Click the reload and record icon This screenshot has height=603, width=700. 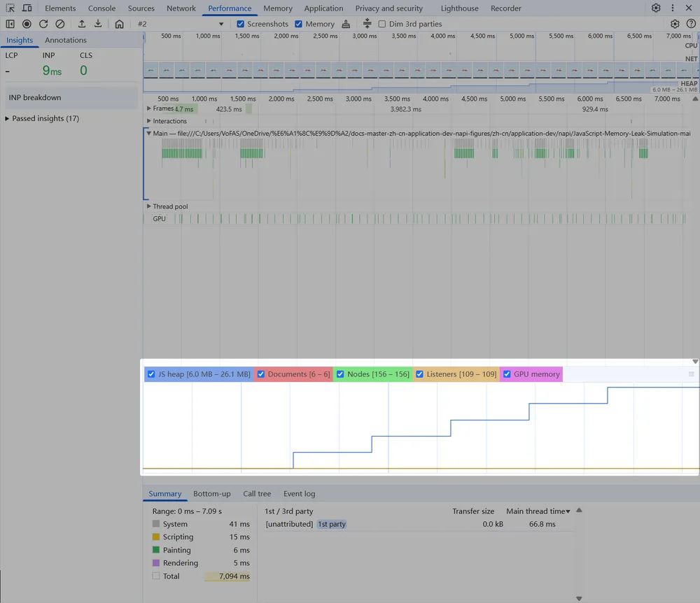click(x=43, y=24)
